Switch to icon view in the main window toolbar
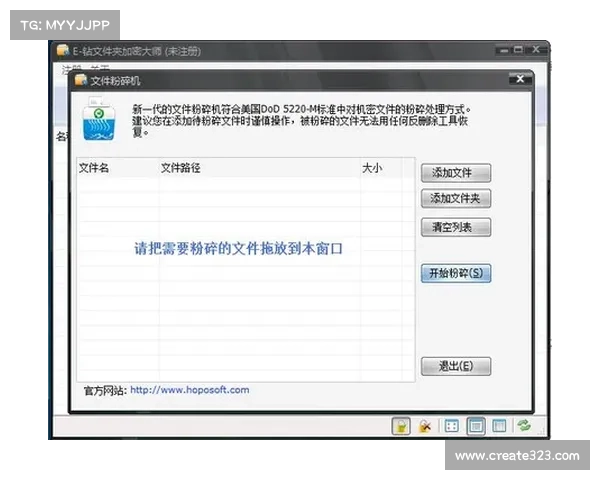This screenshot has width=600, height=480. point(452,426)
